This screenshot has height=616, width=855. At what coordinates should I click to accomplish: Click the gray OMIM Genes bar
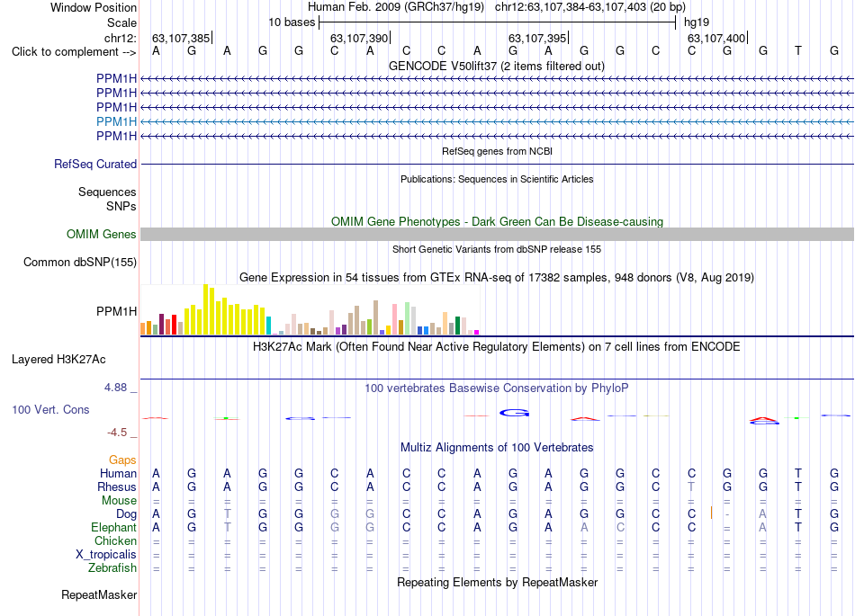click(x=497, y=234)
